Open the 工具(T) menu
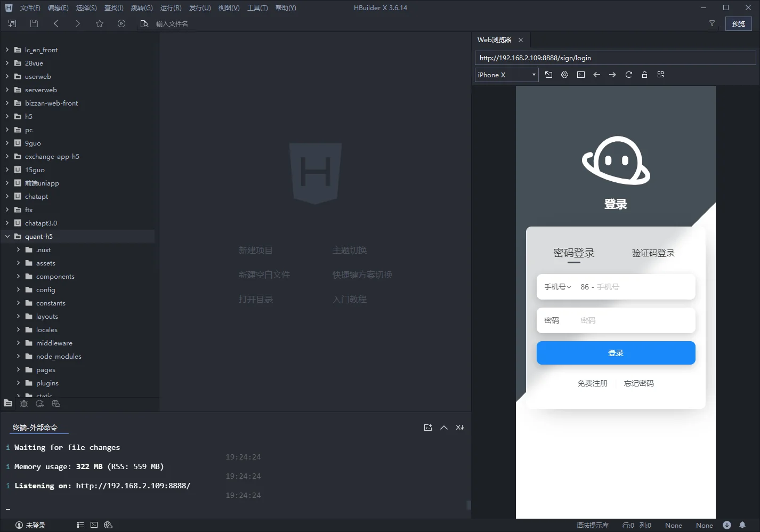 [257, 8]
